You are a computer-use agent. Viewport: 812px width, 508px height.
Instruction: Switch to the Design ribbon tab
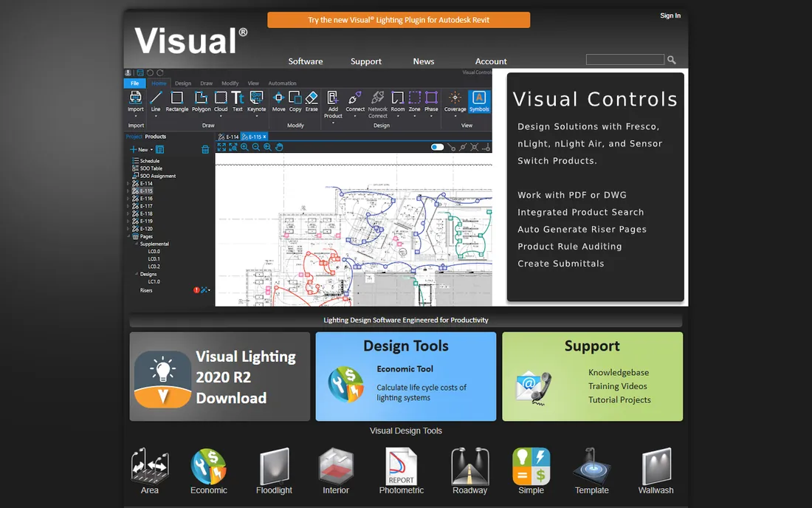point(183,83)
